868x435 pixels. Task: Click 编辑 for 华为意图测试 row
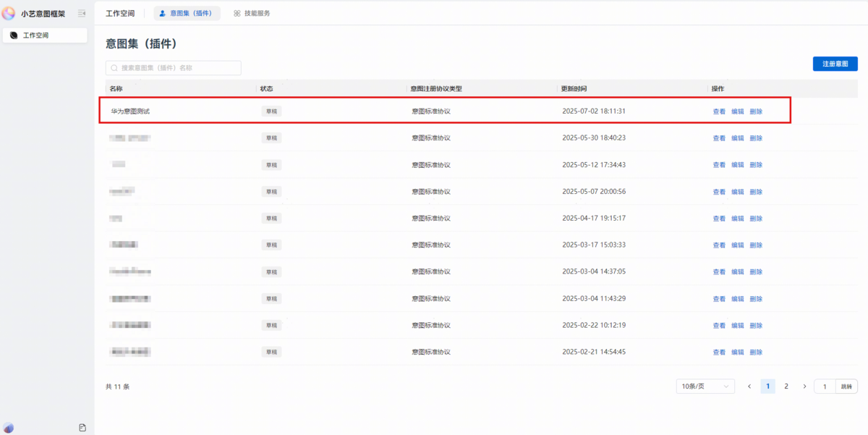[737, 111]
